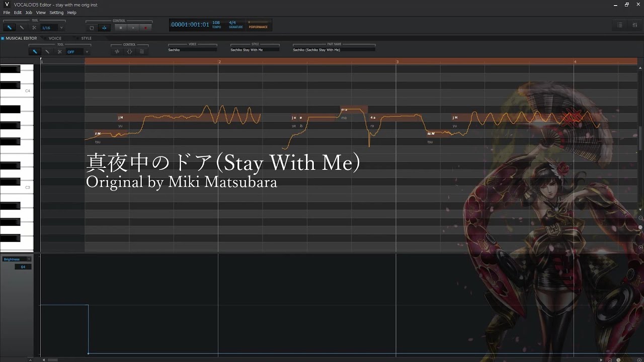
Task: Open the list view panel icon
Action: coord(620,25)
